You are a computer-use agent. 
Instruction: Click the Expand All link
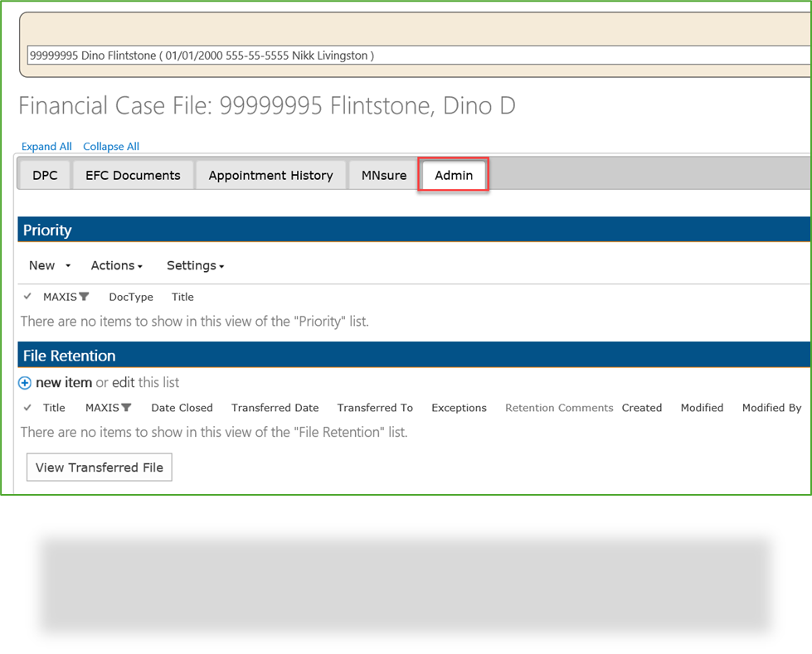coord(46,146)
